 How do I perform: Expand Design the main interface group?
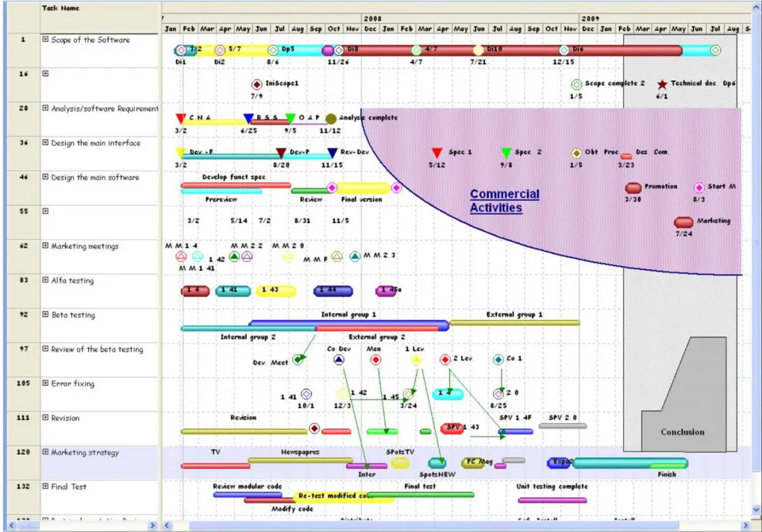point(45,142)
